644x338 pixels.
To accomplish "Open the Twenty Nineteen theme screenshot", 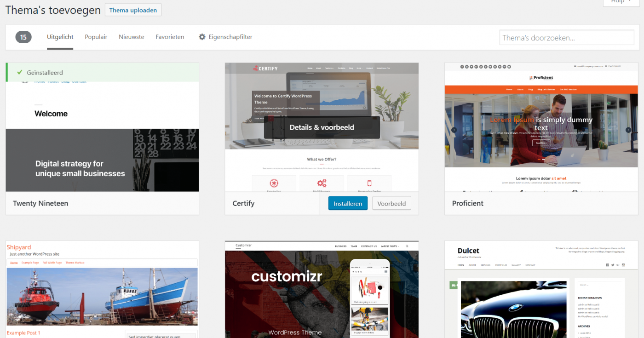I will click(102, 127).
